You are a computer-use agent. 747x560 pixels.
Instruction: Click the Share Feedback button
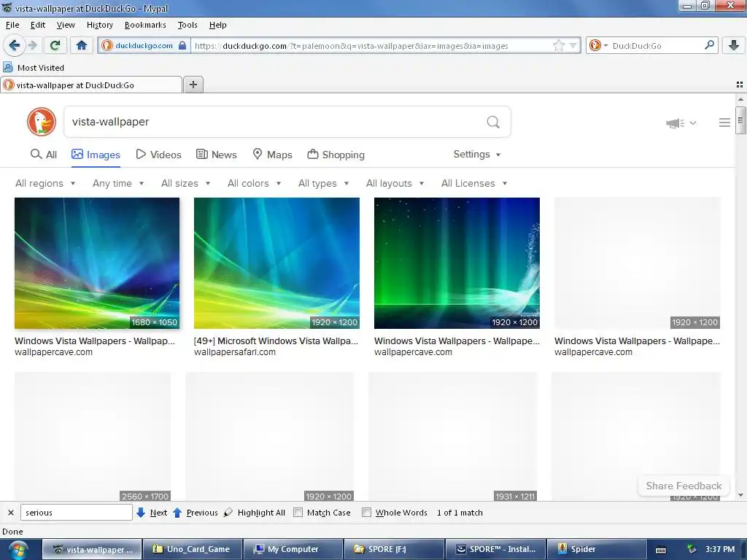684,486
